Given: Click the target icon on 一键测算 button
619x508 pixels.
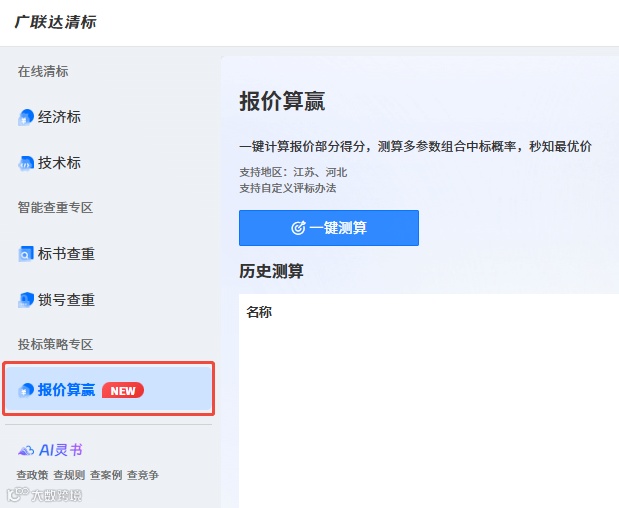Looking at the screenshot, I should [298, 228].
